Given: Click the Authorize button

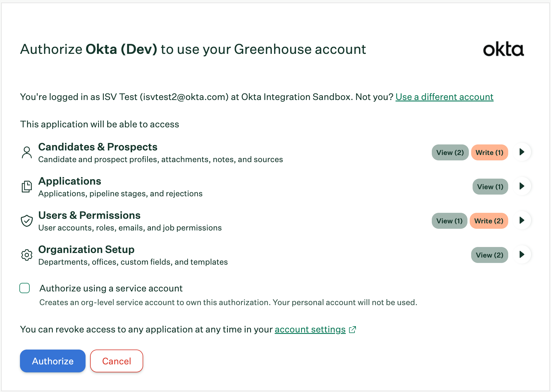Looking at the screenshot, I should (x=53, y=361).
